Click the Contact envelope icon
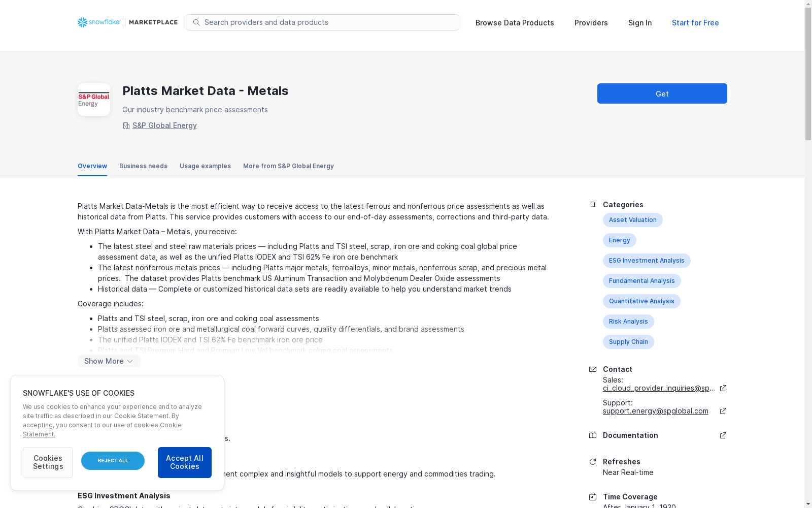Viewport: 812px width, 508px height. [x=592, y=369]
